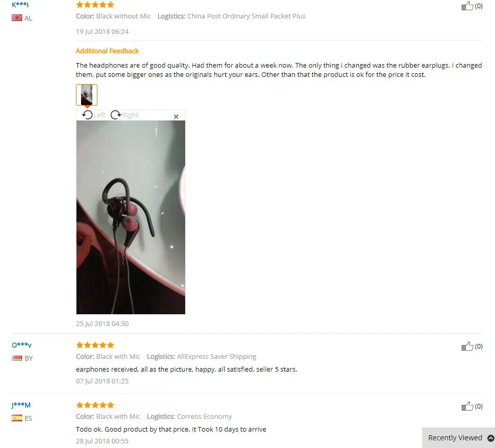Open the Recently Viewed panel
This screenshot has width=495, height=448.
click(455, 438)
